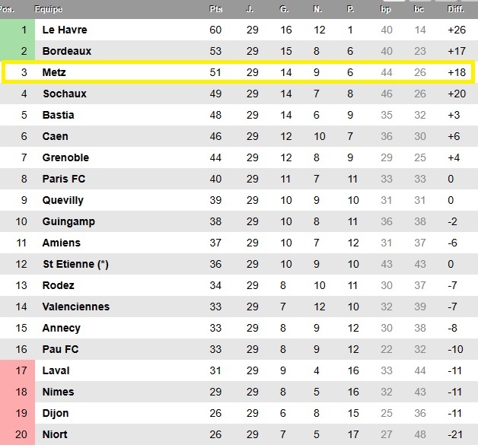Sort by the Diff. column header
Screen dimensions: 478x448
click(456, 9)
